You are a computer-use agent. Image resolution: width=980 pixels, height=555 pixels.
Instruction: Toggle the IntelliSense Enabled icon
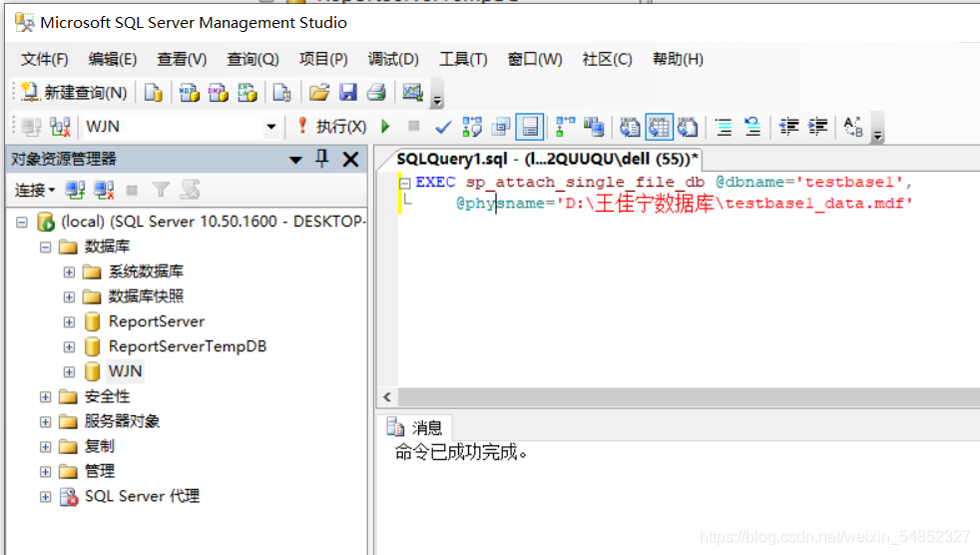coord(529,127)
